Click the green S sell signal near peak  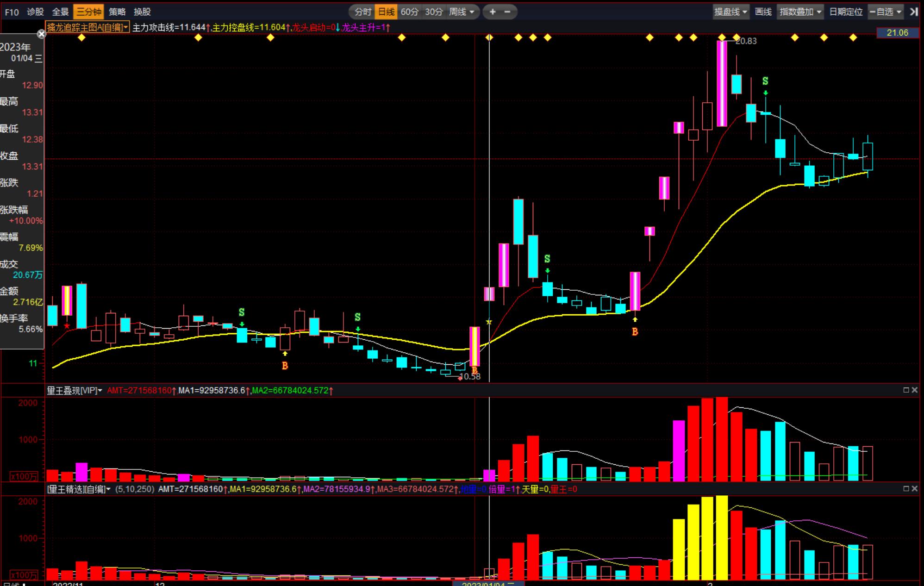tap(765, 81)
